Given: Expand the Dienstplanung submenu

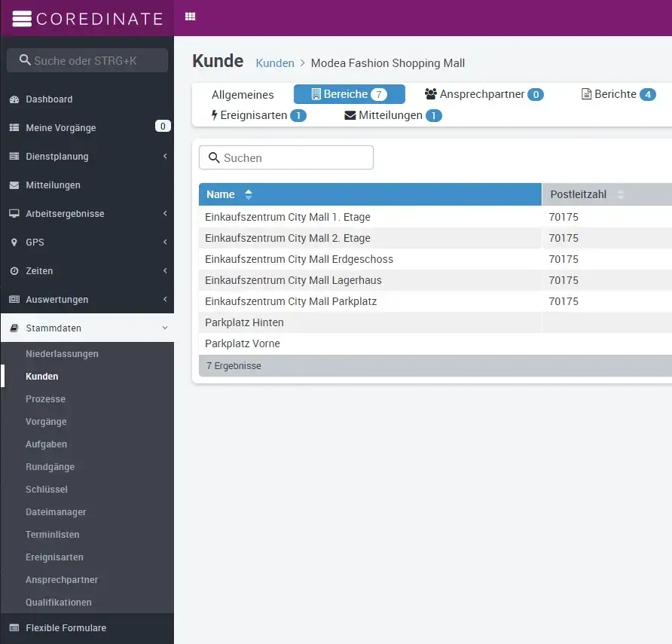Looking at the screenshot, I should pyautogui.click(x=164, y=157).
